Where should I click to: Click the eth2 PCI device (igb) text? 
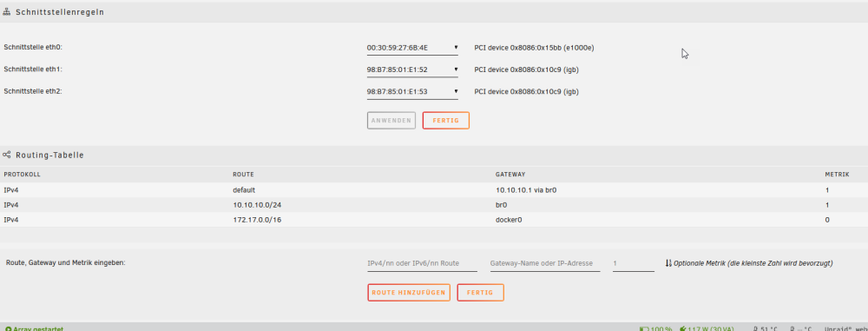point(527,92)
